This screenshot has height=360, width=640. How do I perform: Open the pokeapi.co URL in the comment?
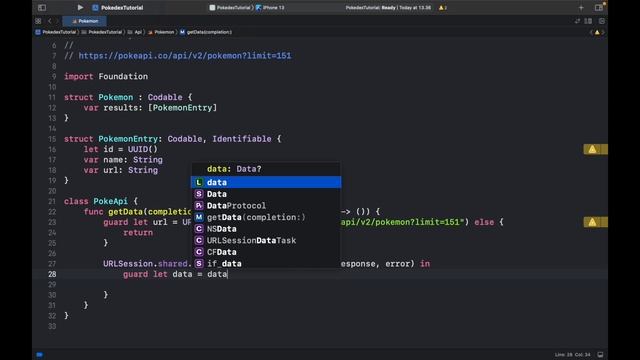185,56
